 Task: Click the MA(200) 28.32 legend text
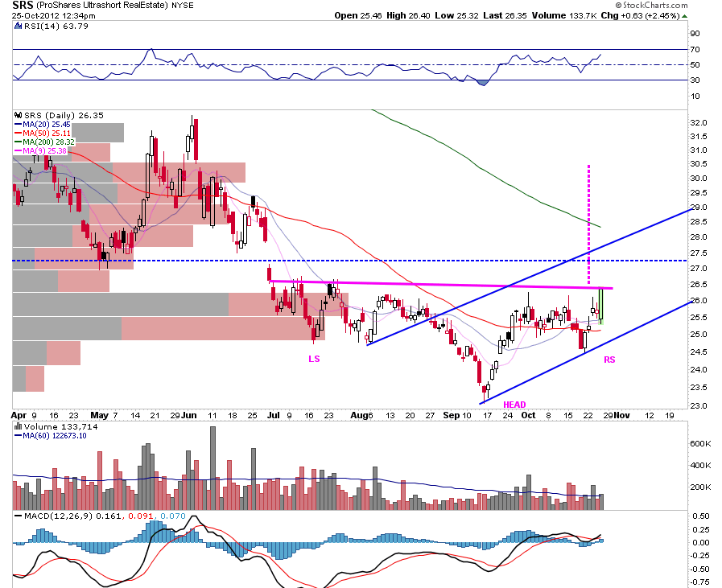pyautogui.click(x=49, y=142)
